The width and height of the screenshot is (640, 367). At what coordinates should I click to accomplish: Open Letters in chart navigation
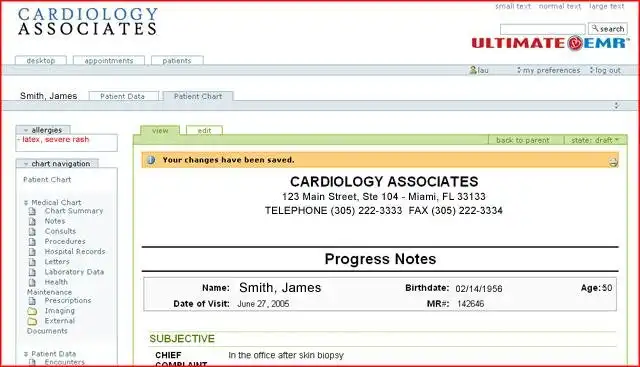pyautogui.click(x=57, y=262)
